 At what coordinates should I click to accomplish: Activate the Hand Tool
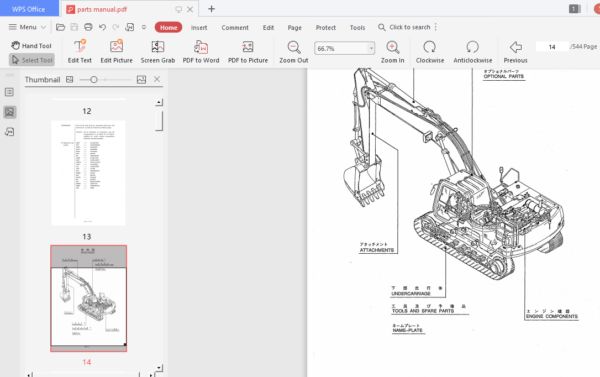tap(31, 46)
